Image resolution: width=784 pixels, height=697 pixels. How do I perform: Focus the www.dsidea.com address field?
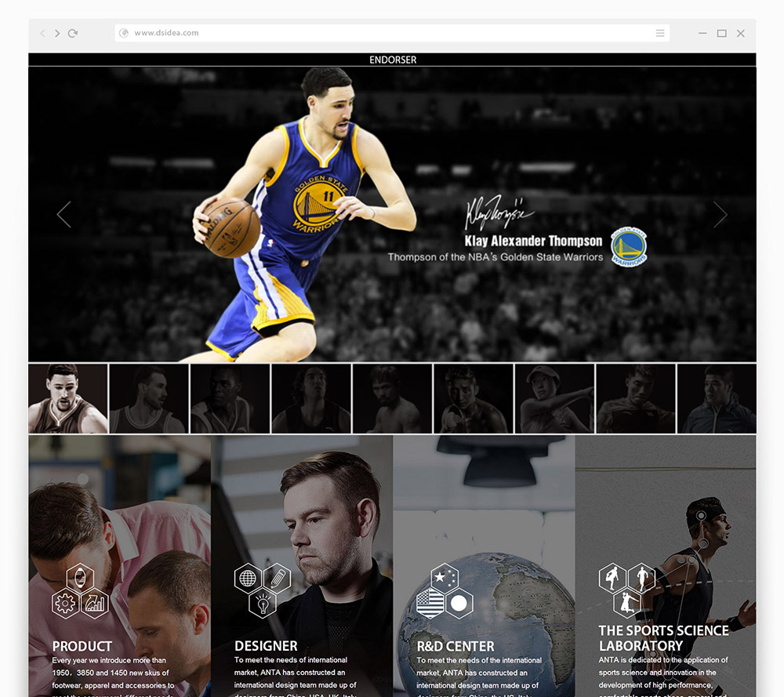click(392, 33)
